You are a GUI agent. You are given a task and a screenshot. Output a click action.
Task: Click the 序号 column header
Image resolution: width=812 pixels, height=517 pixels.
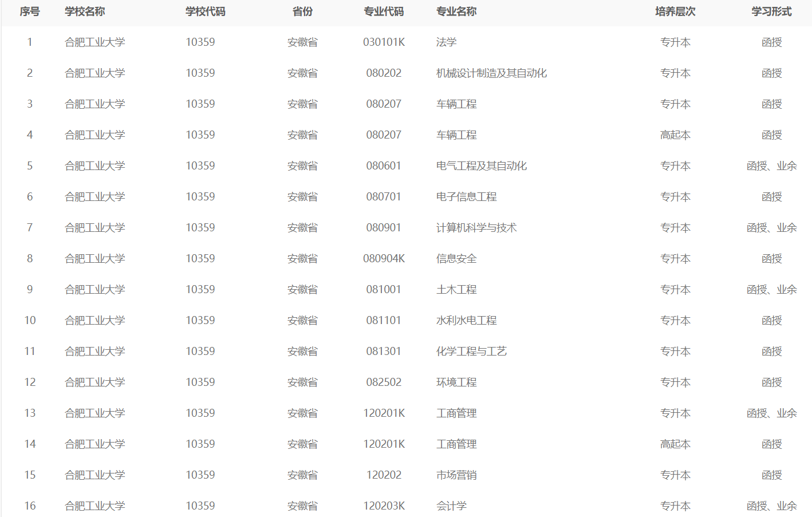[x=30, y=11]
